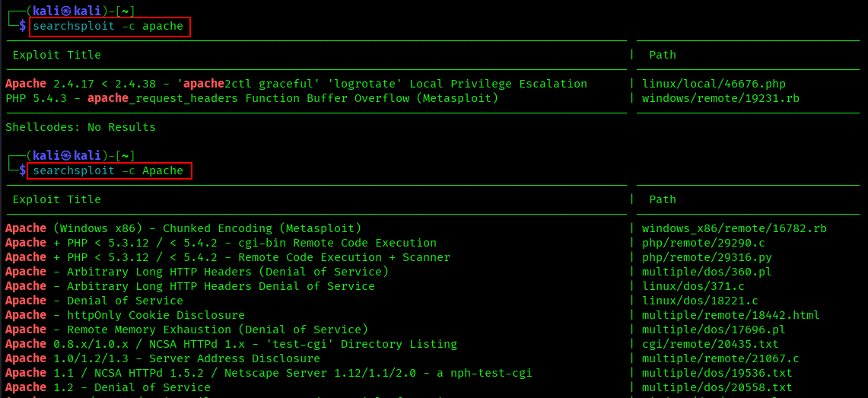Click the capitalized 'searchsploit -c Apache' command text
The image size is (868, 398).
[108, 170]
